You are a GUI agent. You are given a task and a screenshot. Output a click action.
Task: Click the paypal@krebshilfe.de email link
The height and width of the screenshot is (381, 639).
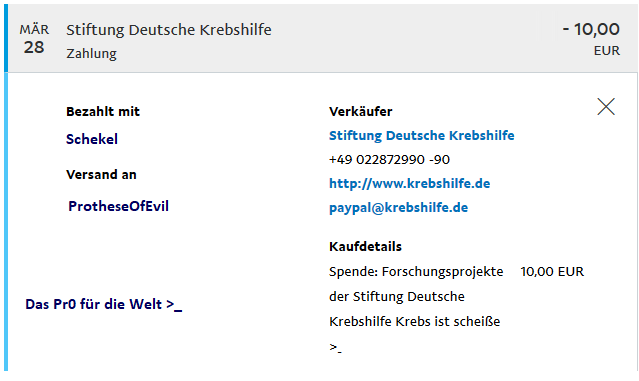coord(398,207)
